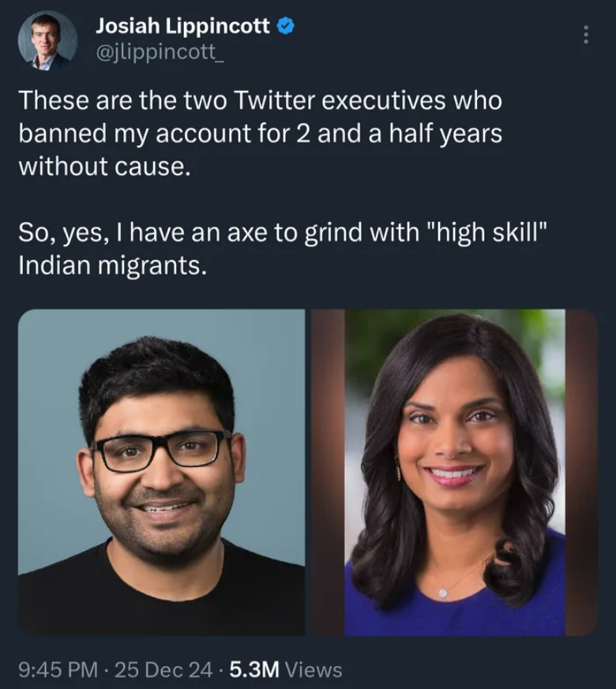The height and width of the screenshot is (689, 616).
Task: Open the 5.3M Views count
Action: (x=285, y=670)
